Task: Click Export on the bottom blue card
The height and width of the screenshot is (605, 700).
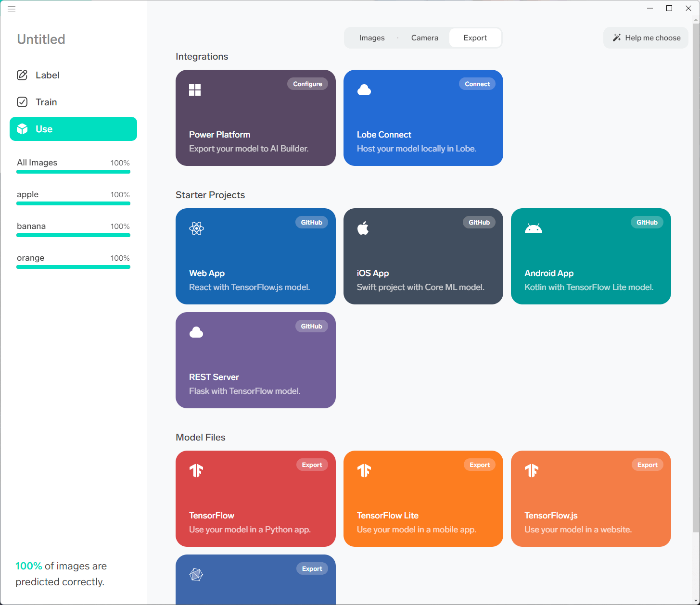Action: pos(312,568)
